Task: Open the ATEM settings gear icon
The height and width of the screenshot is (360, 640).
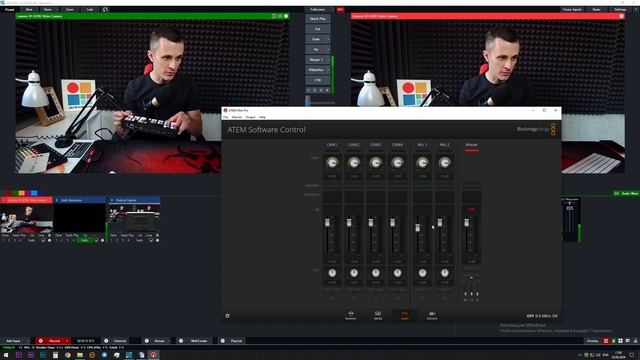Action: click(227, 316)
